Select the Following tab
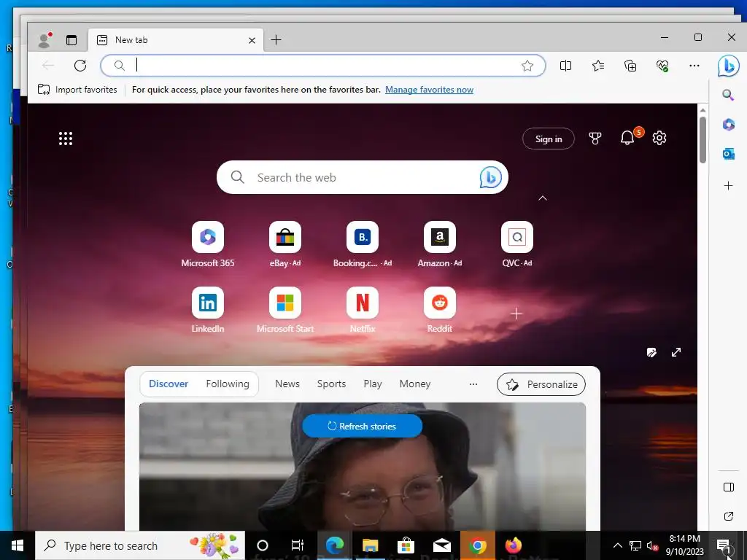 point(228,384)
